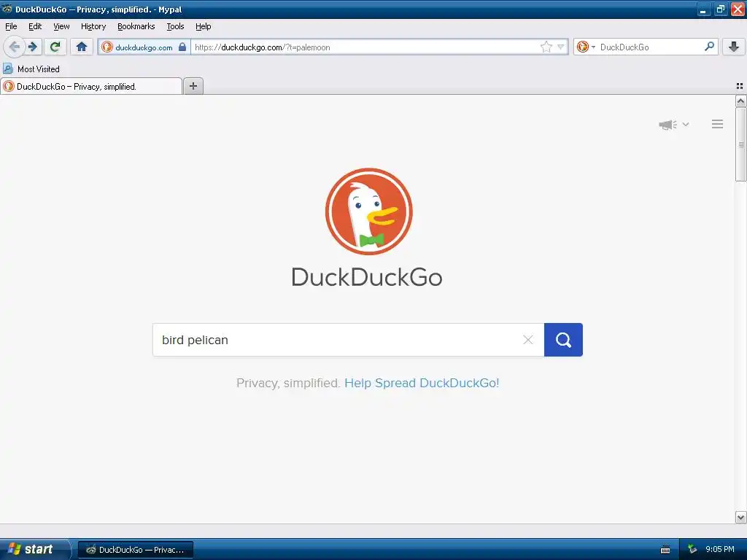Screen dimensions: 747x560
Task: Open the Bookmarks menu
Action: pos(136,27)
